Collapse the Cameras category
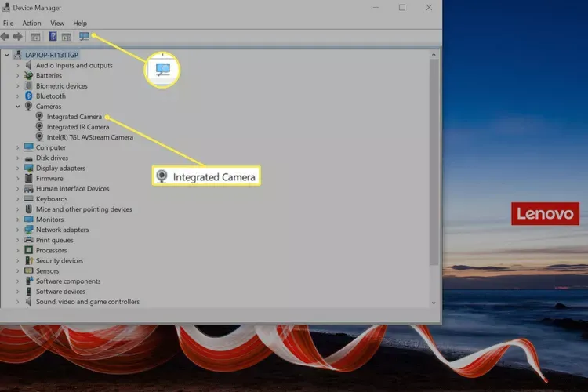This screenshot has width=588, height=392. (17, 107)
